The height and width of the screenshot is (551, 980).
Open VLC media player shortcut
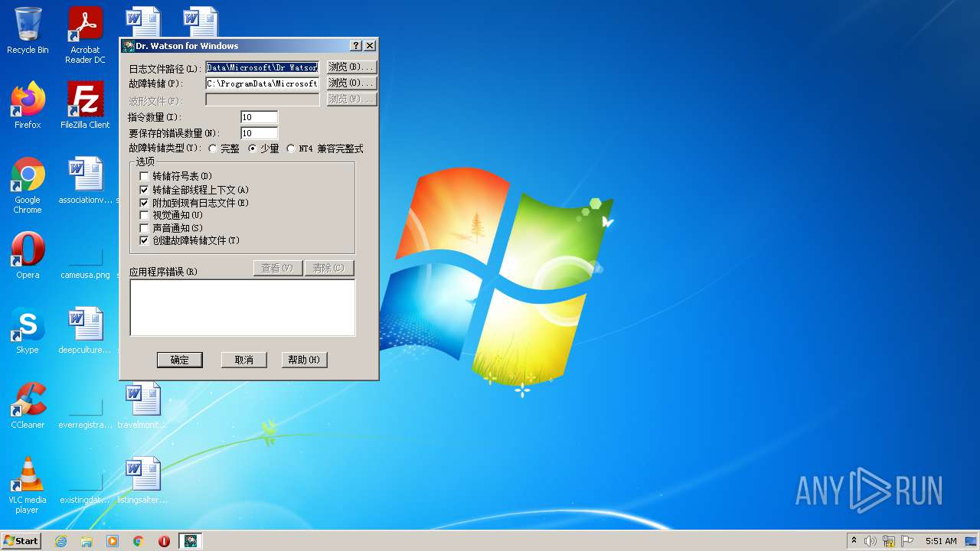click(x=28, y=486)
